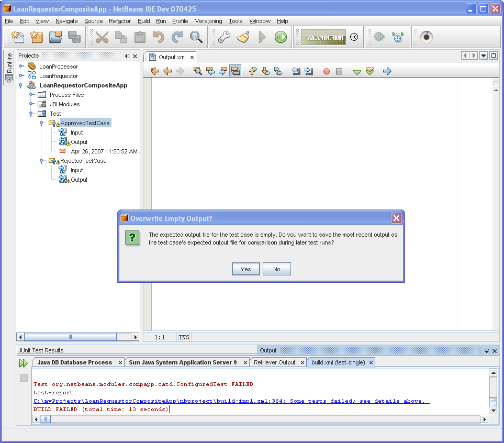Click the Redo arrow icon
The image size is (504, 443).
click(177, 37)
